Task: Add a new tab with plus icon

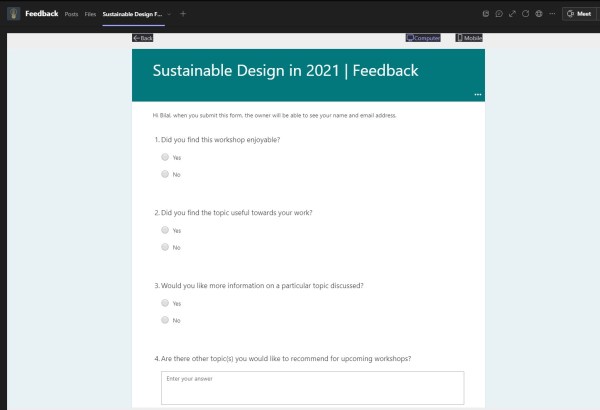Action: [x=183, y=14]
